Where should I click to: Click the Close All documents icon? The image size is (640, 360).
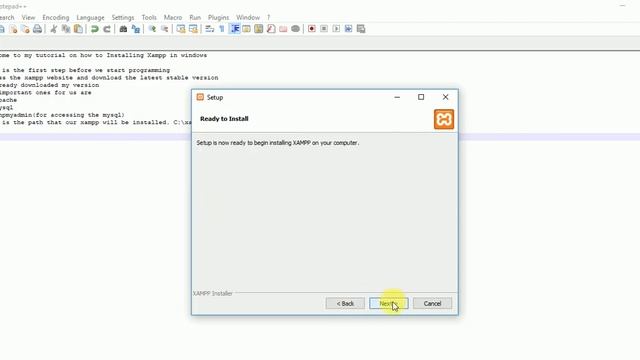pyautogui.click(x=25, y=29)
